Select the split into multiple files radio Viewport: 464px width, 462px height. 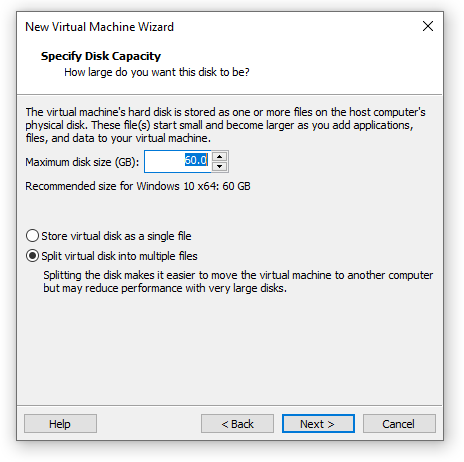click(32, 256)
